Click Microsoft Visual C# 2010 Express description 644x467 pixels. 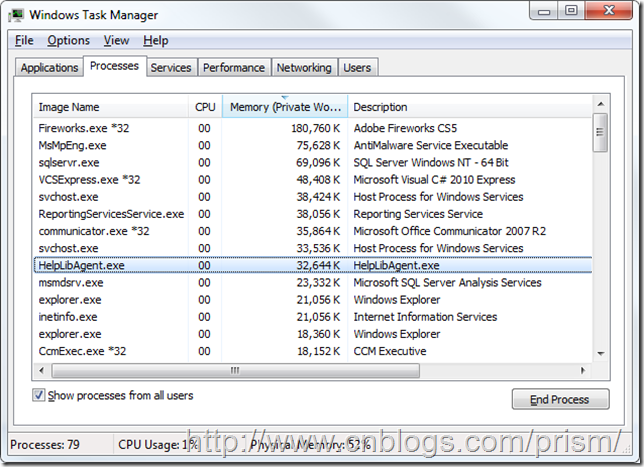coord(434,179)
